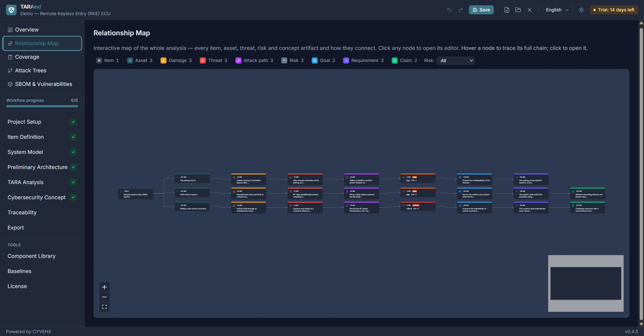
Task: Click the minimap overview panel
Action: 586,283
